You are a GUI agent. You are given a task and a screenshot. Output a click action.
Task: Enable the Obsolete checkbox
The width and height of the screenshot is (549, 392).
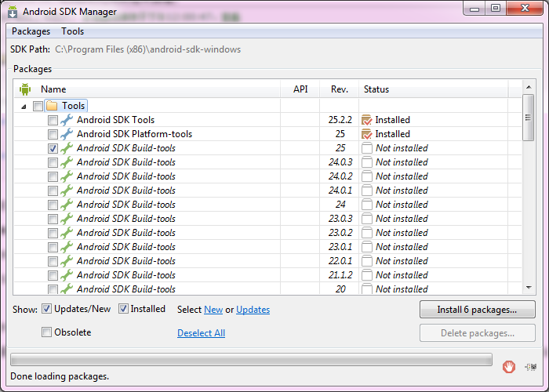pyautogui.click(x=46, y=332)
